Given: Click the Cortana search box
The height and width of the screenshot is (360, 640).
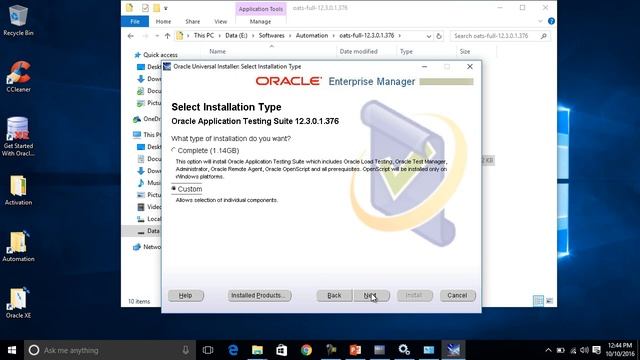Looking at the screenshot, I should tap(109, 350).
